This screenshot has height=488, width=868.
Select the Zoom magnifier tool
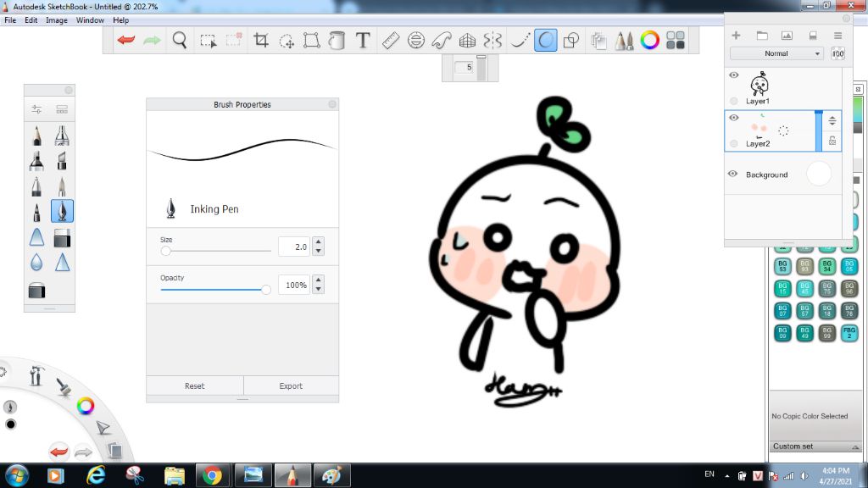[x=180, y=40]
